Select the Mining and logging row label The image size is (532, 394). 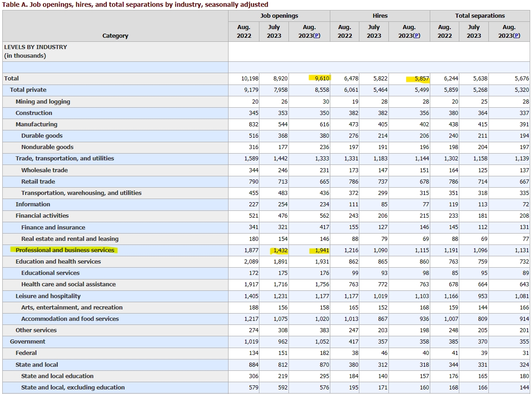(43, 101)
